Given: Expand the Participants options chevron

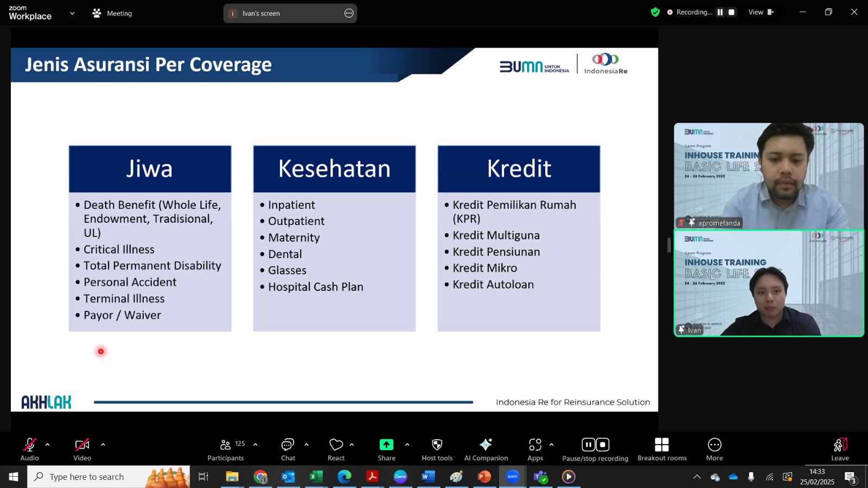Looking at the screenshot, I should [x=255, y=445].
